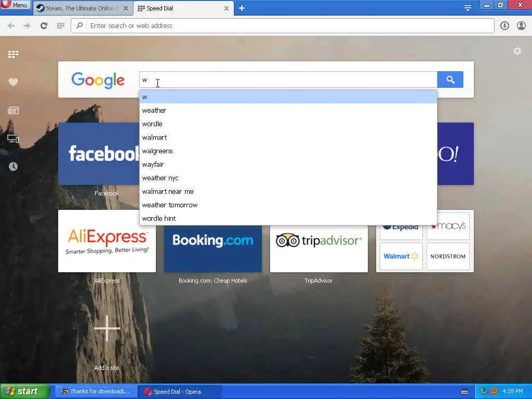
Task: Open the Windows start button
Action: pyautogui.click(x=24, y=392)
